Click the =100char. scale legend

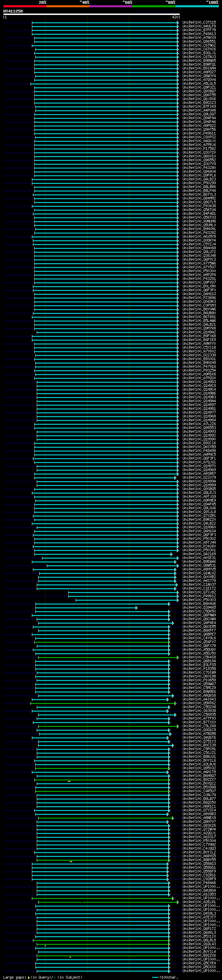point(165,977)
